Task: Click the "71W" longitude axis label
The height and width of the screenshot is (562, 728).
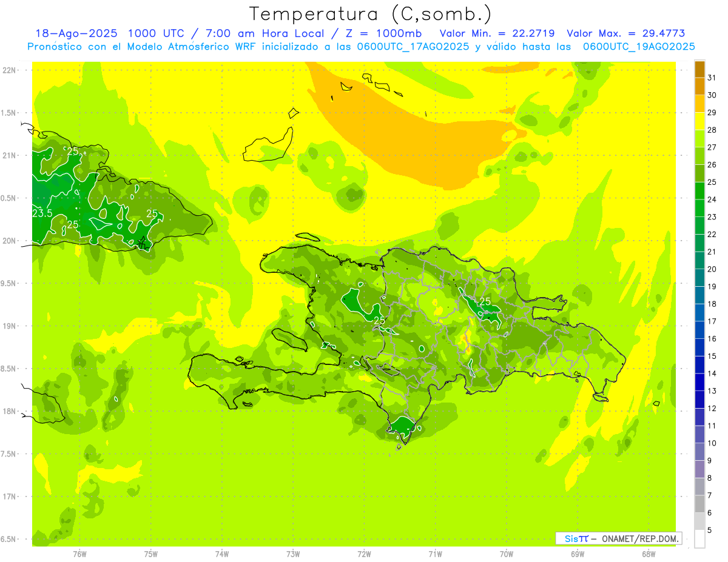Action: click(435, 554)
